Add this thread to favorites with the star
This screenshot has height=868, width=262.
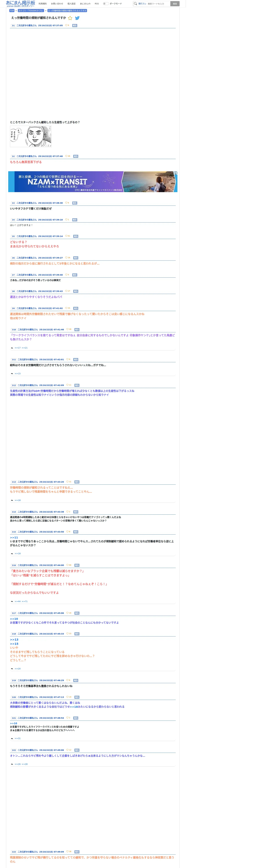pos(70,18)
